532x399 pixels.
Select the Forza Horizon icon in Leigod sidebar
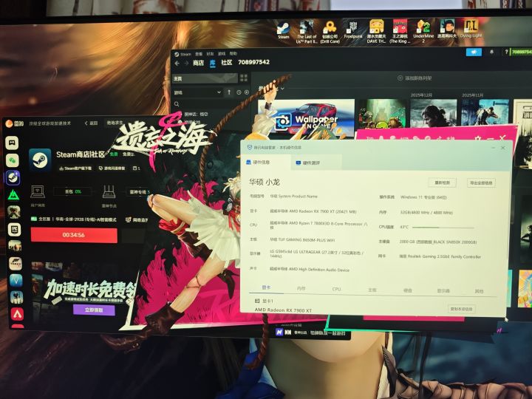pyautogui.click(x=16, y=264)
